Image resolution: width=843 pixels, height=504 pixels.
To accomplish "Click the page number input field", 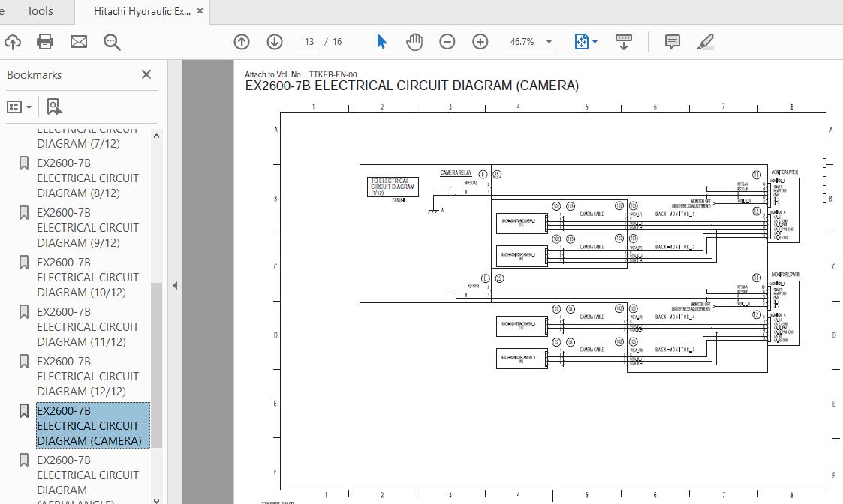I will coord(309,42).
